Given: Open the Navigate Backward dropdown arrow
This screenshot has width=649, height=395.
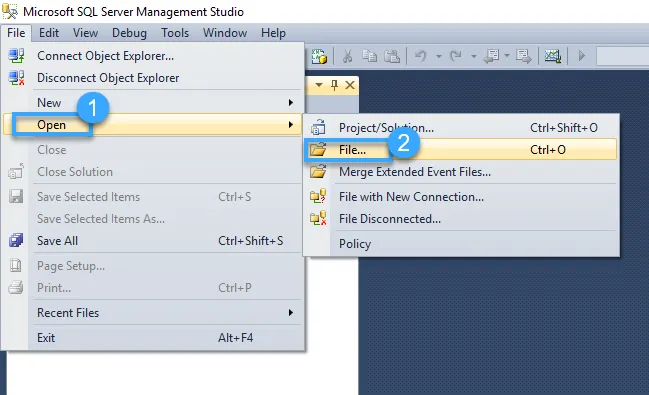Looking at the screenshot, I should point(507,55).
